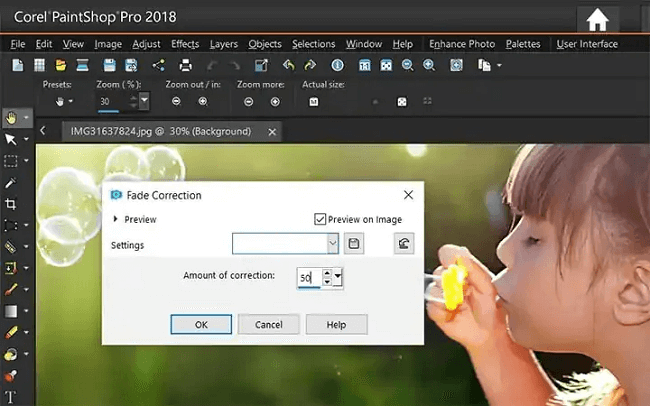Open the Amount of correction slider dropdown
Image resolution: width=650 pixels, height=406 pixels.
338,277
